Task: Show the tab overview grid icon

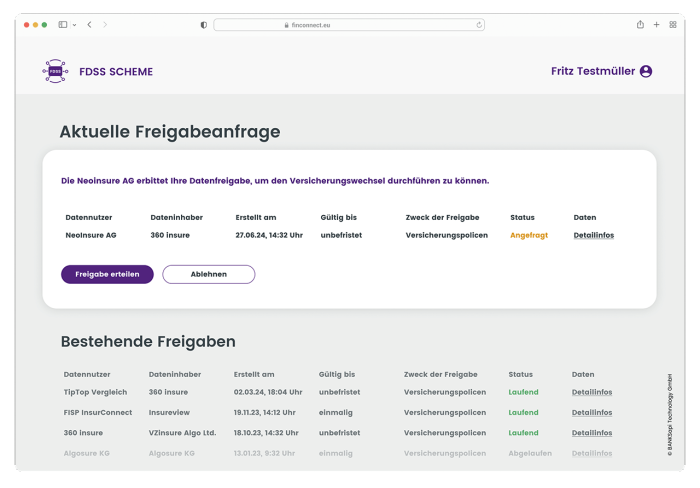Action: [x=673, y=25]
